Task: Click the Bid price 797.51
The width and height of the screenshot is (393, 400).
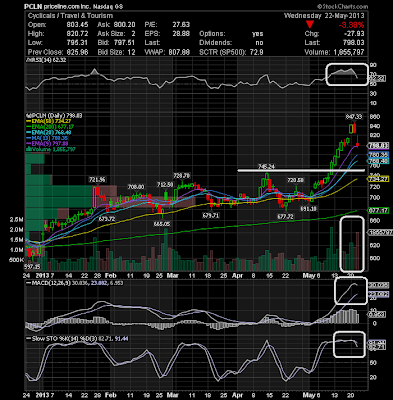Action: [x=124, y=43]
